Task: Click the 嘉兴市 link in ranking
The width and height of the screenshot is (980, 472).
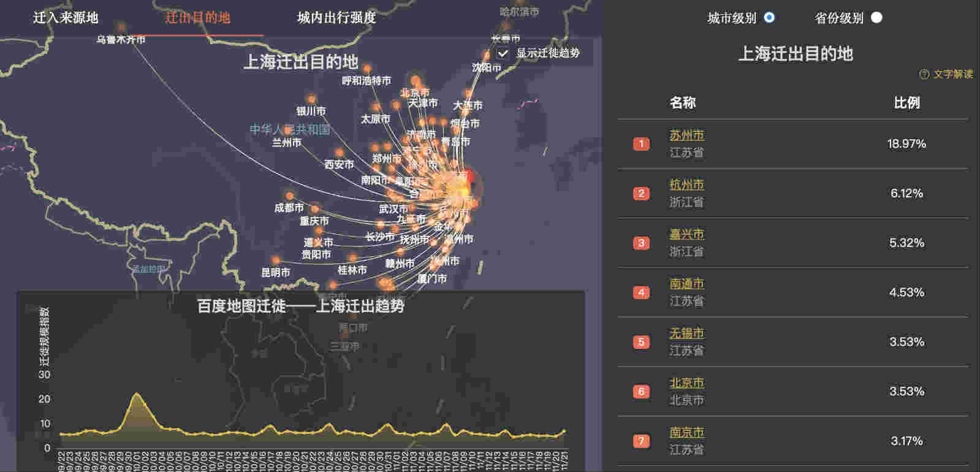Action: [686, 234]
